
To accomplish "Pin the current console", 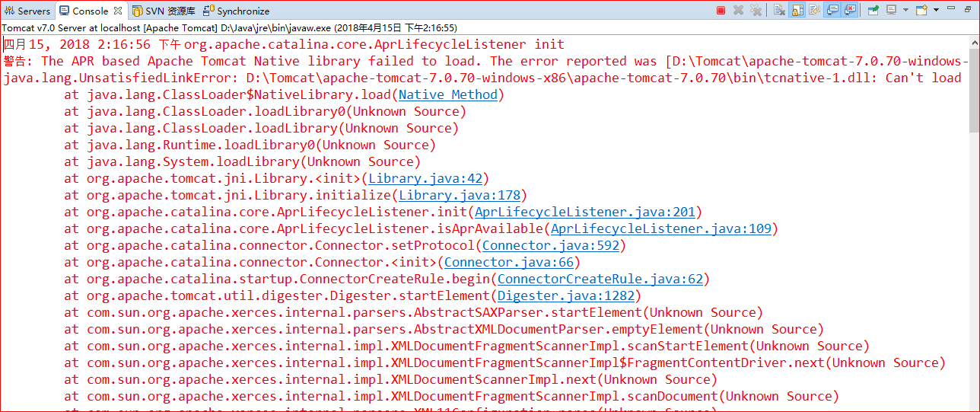I will tap(873, 10).
